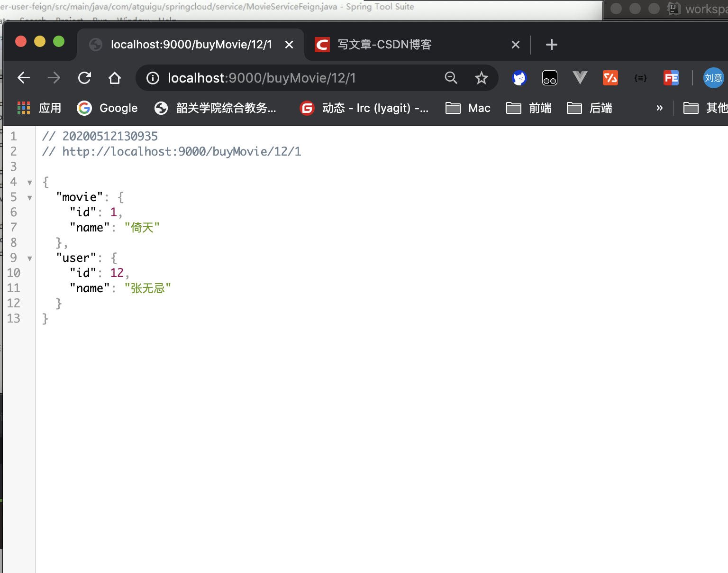Open the FE helper extension

click(x=671, y=78)
